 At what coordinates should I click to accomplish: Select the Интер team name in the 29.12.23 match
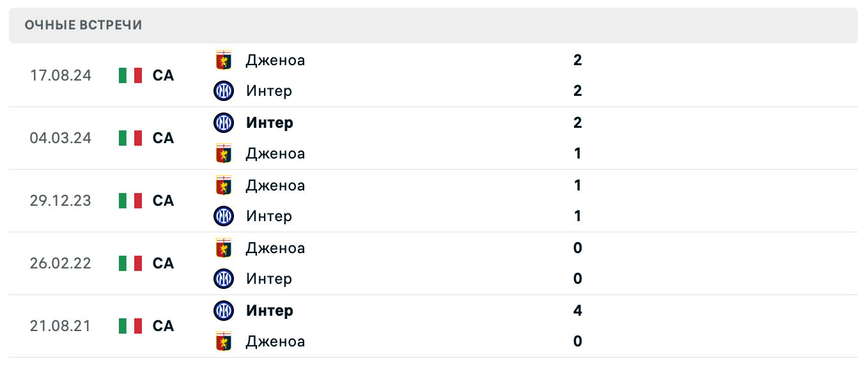pos(268,216)
